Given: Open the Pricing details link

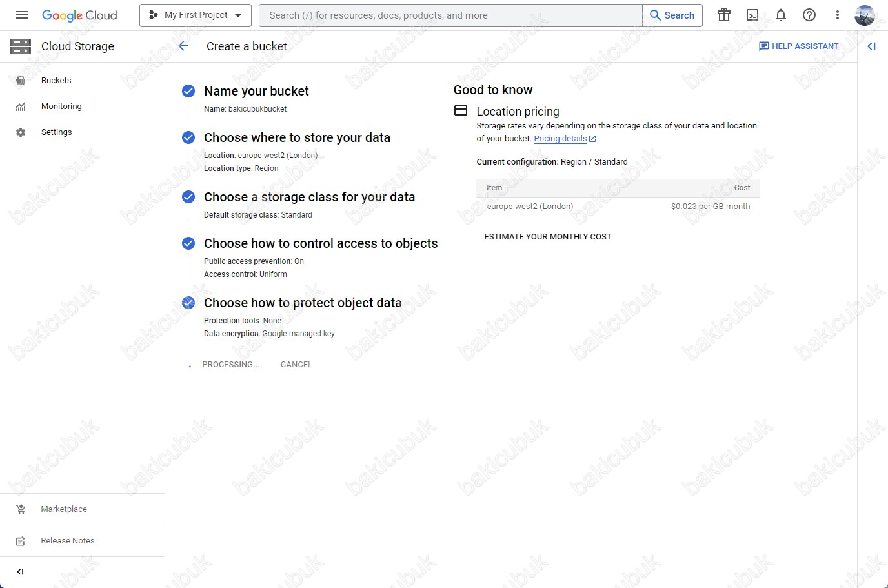Looking at the screenshot, I should pos(565,139).
